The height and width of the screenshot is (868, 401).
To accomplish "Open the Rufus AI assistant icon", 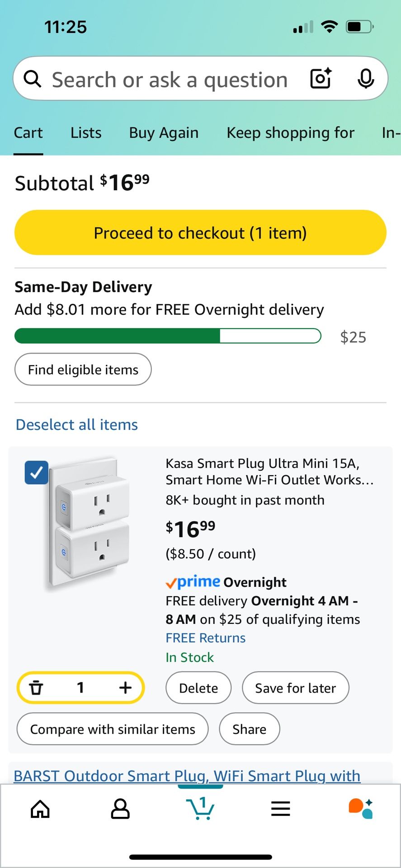I will click(360, 809).
